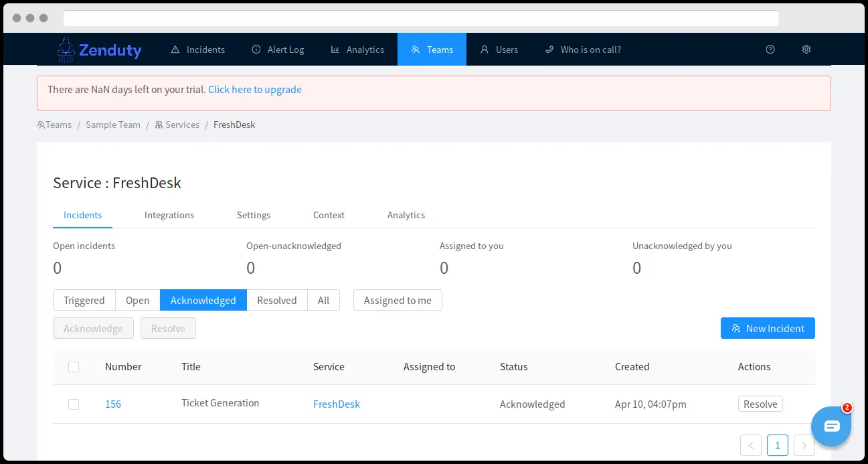This screenshot has width=868, height=464.
Task: Click the Status column header
Action: click(514, 367)
